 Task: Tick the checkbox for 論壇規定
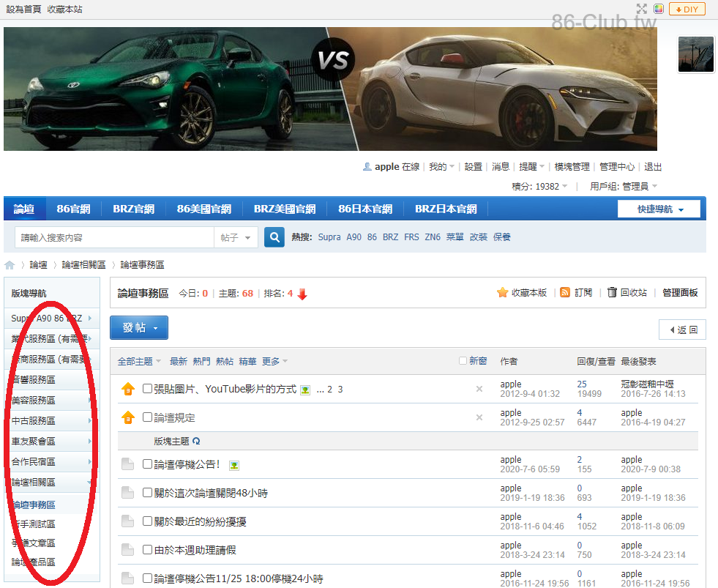147,417
